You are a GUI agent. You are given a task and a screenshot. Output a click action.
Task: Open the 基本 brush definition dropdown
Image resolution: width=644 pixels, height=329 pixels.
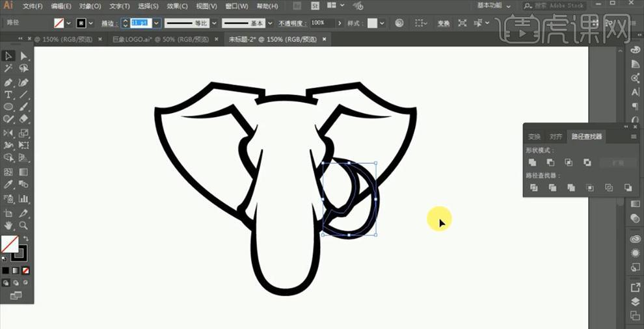(271, 23)
